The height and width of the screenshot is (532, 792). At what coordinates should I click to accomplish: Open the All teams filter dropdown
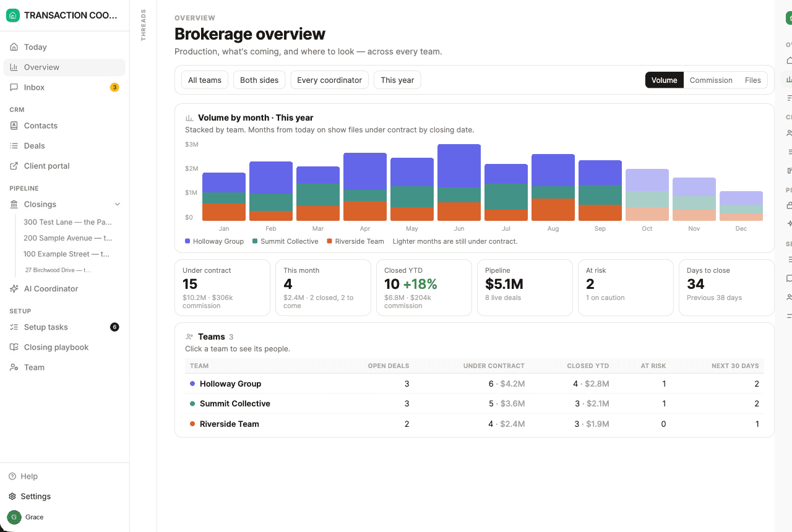205,80
